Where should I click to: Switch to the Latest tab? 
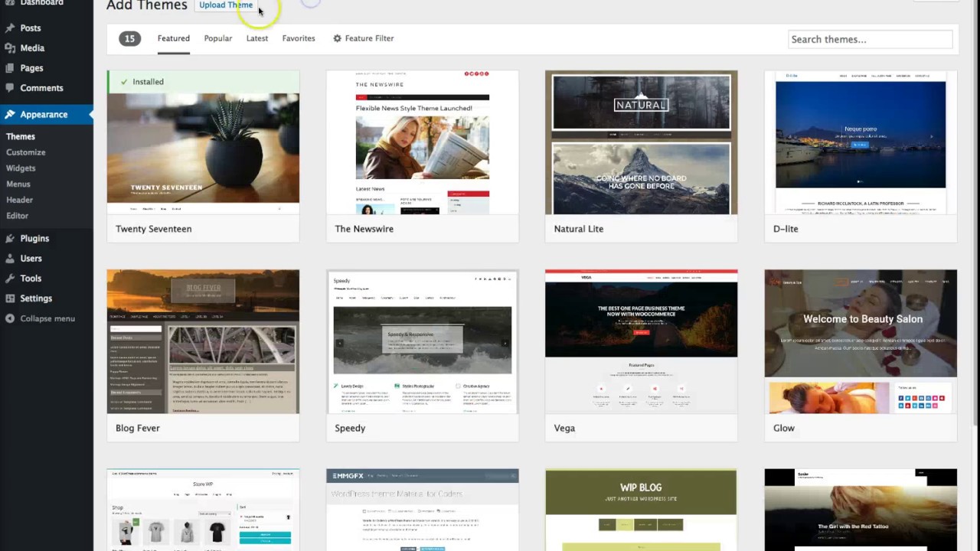257,38
